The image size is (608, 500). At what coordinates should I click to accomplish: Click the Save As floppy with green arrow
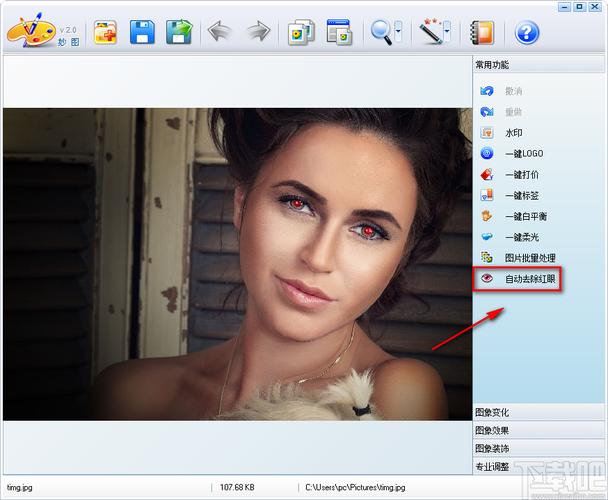179,32
